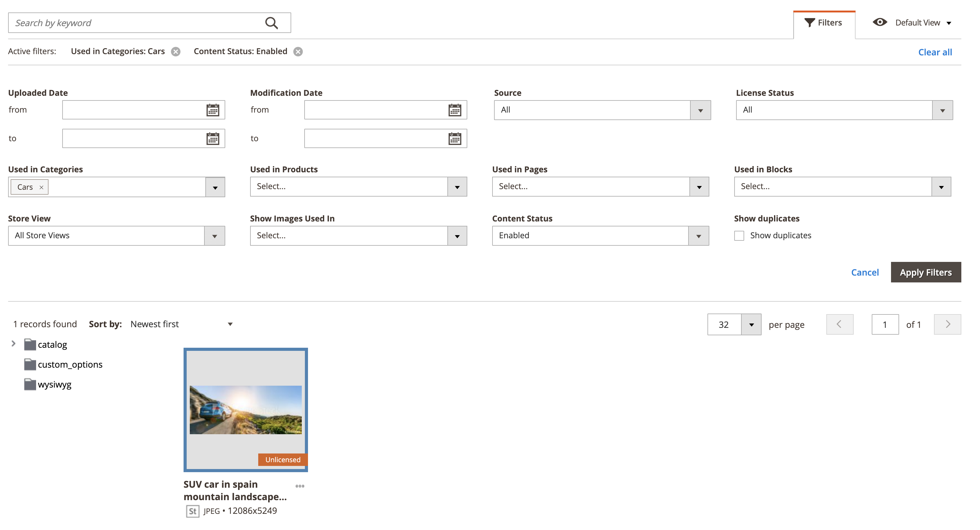Image resolution: width=980 pixels, height=530 pixels.
Task: Click the 'JPEG • 12086x5249' details text
Action: tap(240, 511)
